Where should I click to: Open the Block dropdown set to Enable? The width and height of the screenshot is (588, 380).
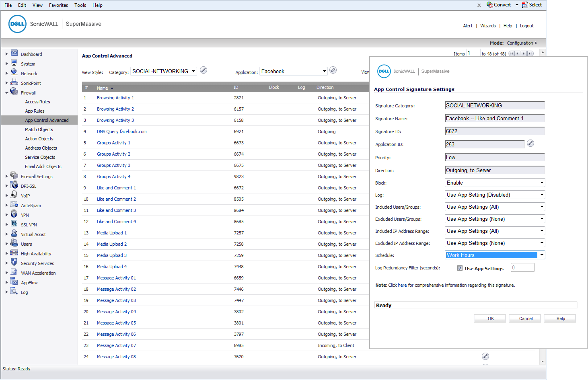[x=495, y=183]
